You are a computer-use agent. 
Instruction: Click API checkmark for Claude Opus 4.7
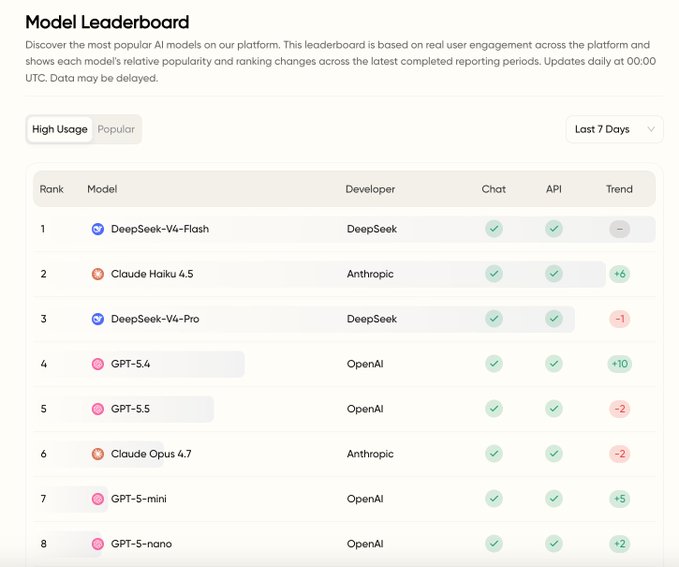[x=554, y=454]
